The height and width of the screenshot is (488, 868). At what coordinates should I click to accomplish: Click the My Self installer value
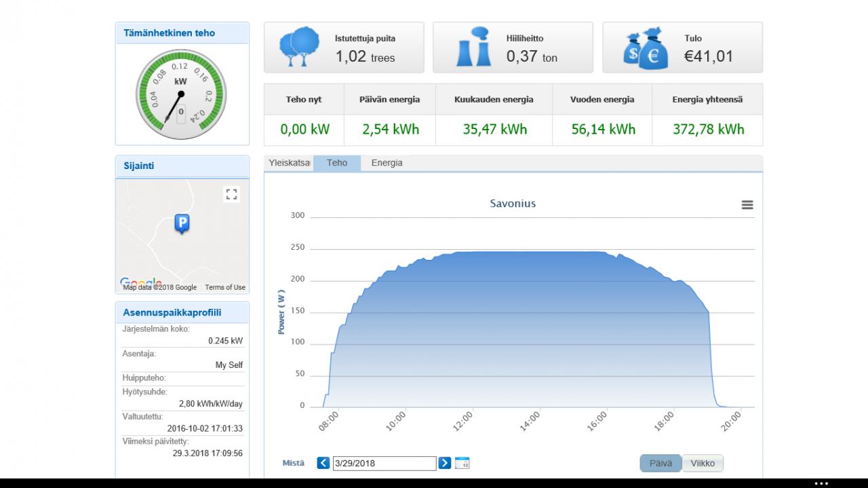(229, 365)
